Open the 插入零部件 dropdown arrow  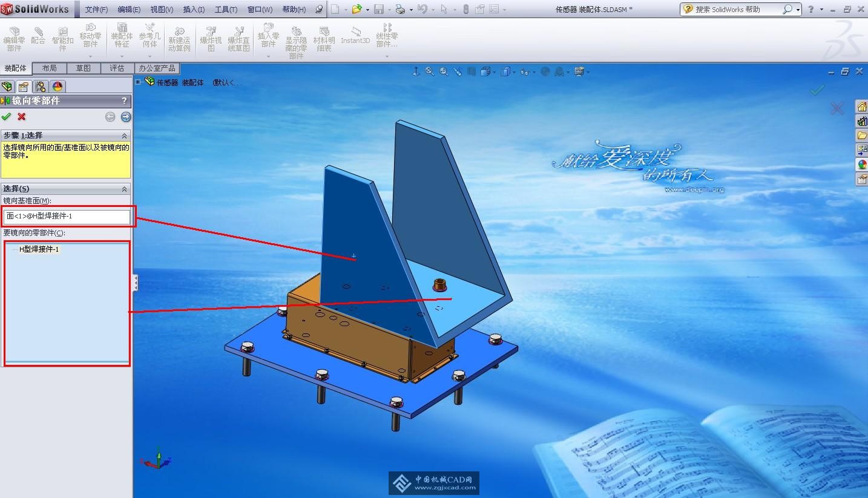pos(268,56)
